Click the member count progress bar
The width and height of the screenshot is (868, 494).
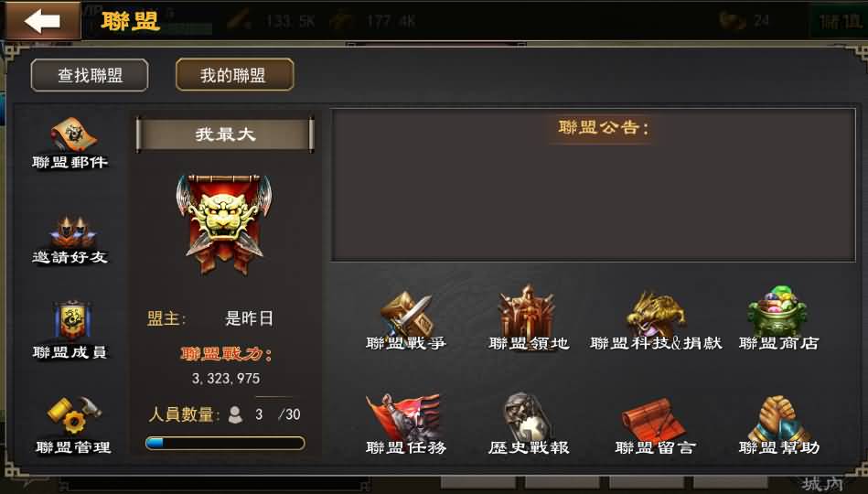(x=225, y=443)
